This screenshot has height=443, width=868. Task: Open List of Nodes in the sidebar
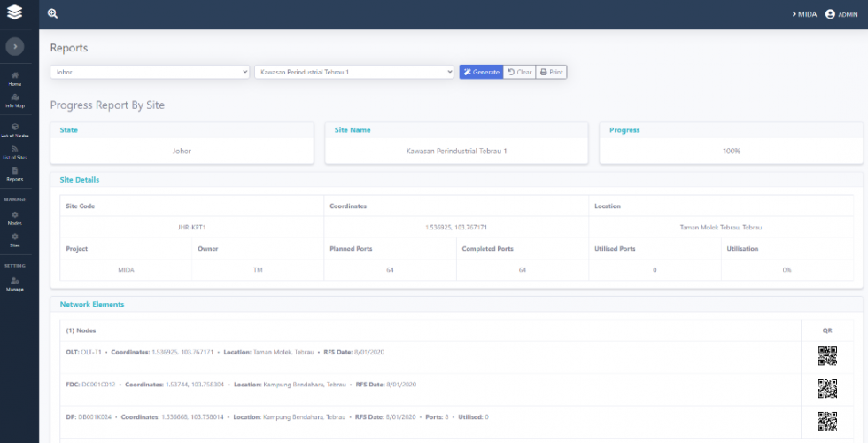point(15,130)
